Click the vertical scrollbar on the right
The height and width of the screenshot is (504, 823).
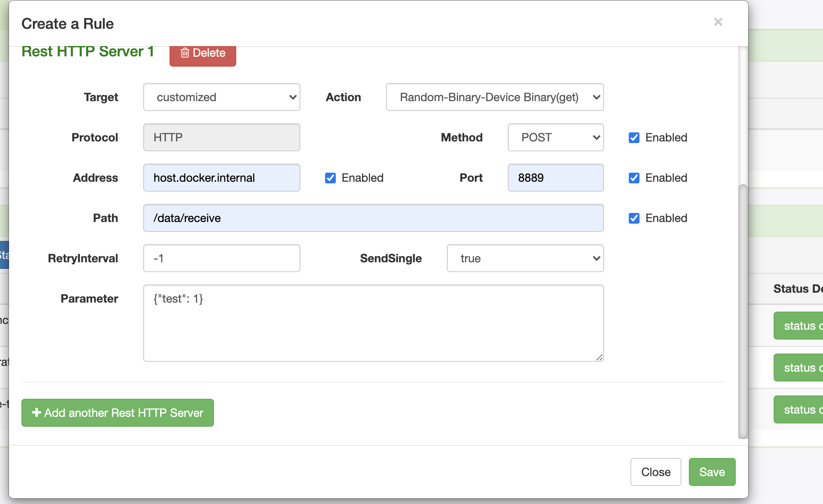[x=742, y=308]
